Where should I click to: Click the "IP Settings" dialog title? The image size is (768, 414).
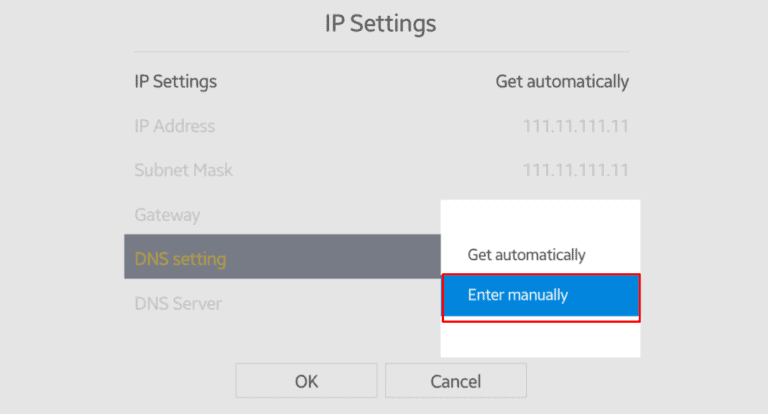380,23
